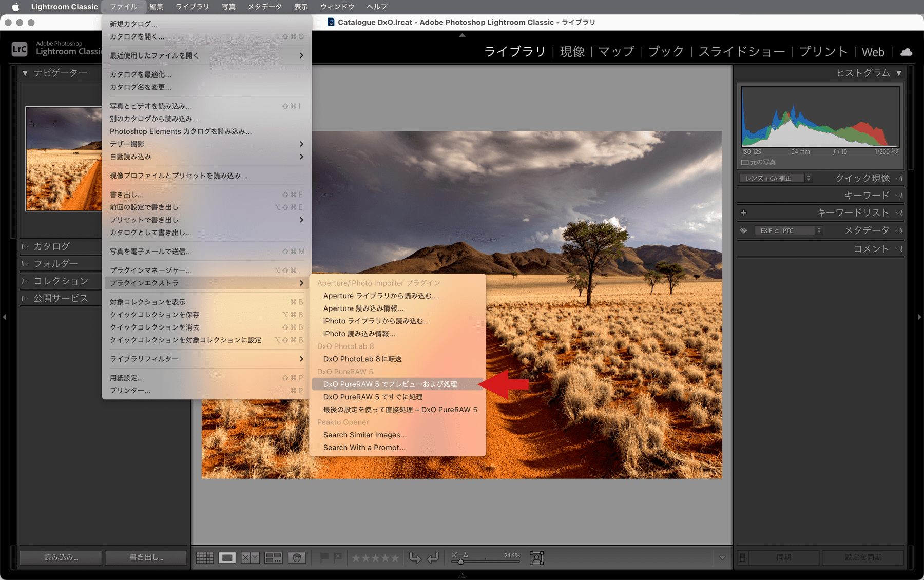Image resolution: width=924 pixels, height=580 pixels.
Task: Switch to the マップ module
Action: [617, 52]
